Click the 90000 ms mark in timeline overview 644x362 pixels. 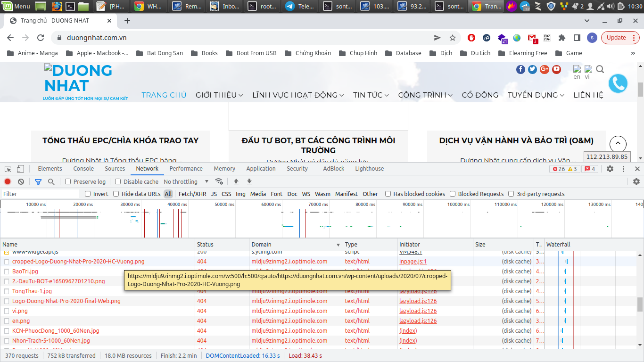point(413,205)
